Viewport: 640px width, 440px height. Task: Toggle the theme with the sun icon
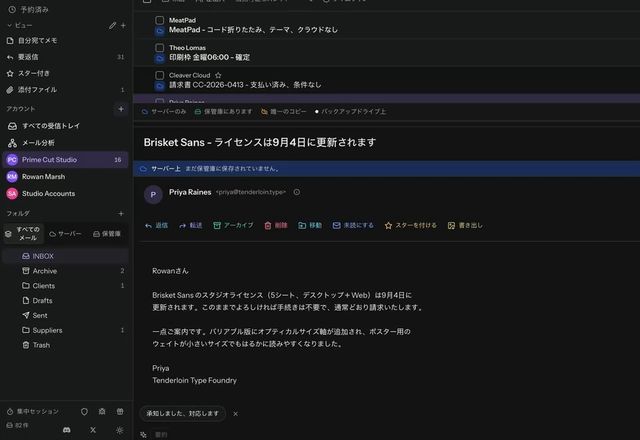click(x=119, y=430)
